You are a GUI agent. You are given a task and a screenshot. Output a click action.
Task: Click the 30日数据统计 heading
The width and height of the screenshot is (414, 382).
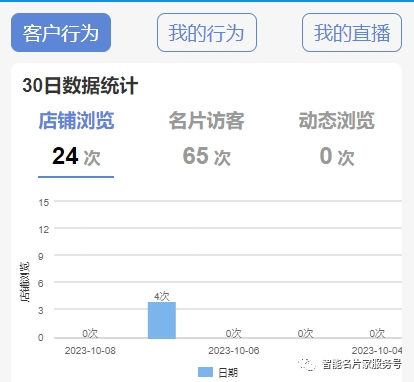coord(80,85)
